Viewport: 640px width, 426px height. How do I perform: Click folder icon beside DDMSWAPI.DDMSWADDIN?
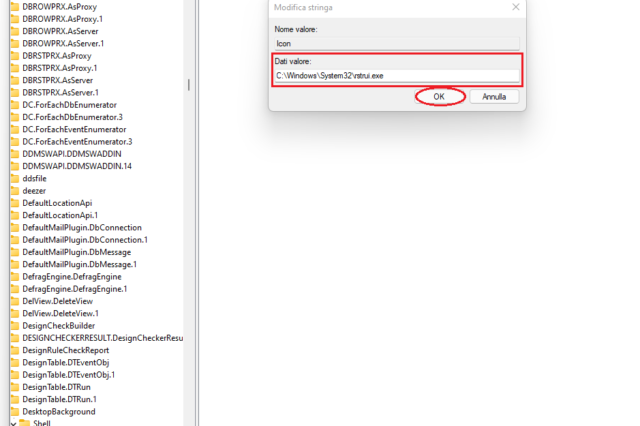tap(15, 153)
